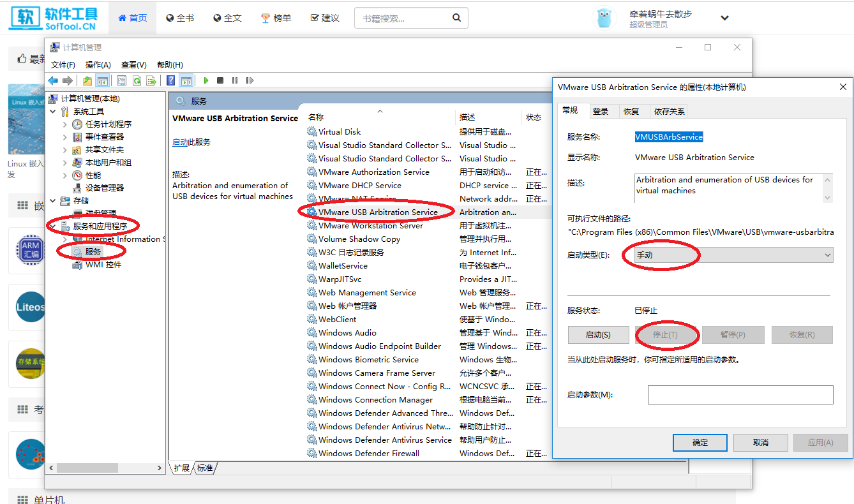Expand the 性能 tree node
854x504 pixels.
[x=65, y=175]
